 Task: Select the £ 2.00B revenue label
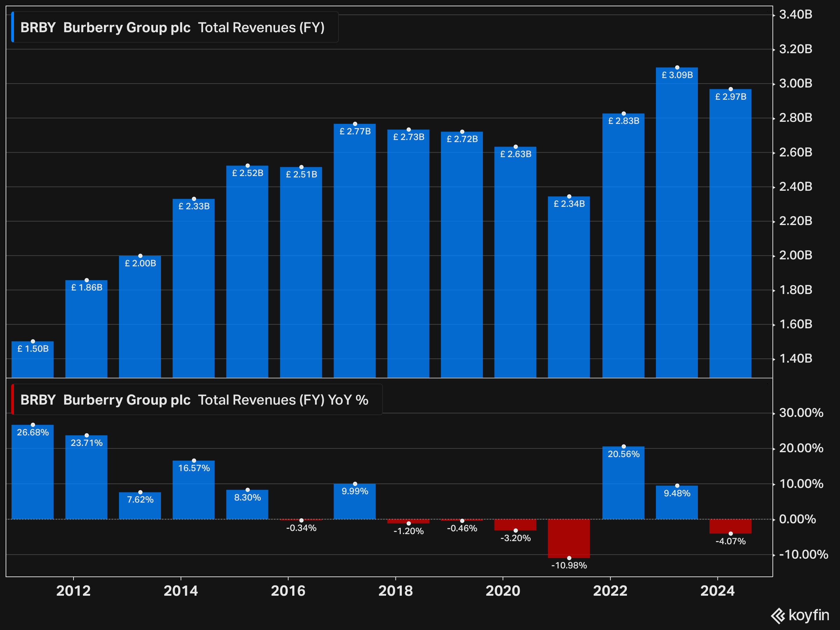click(140, 263)
